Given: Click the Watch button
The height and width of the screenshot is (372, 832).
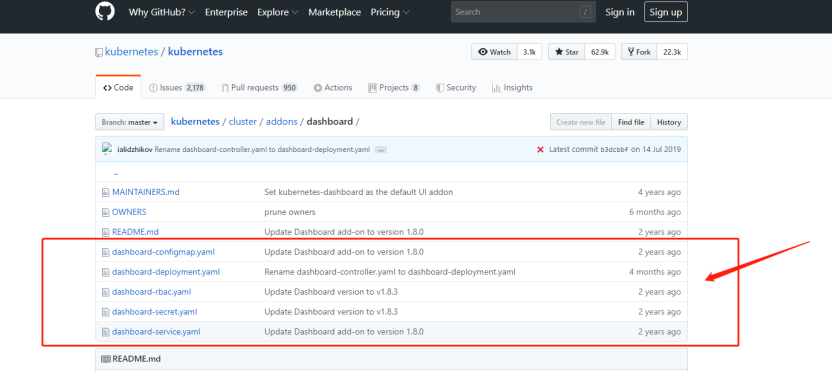Looking at the screenshot, I should click(495, 52).
